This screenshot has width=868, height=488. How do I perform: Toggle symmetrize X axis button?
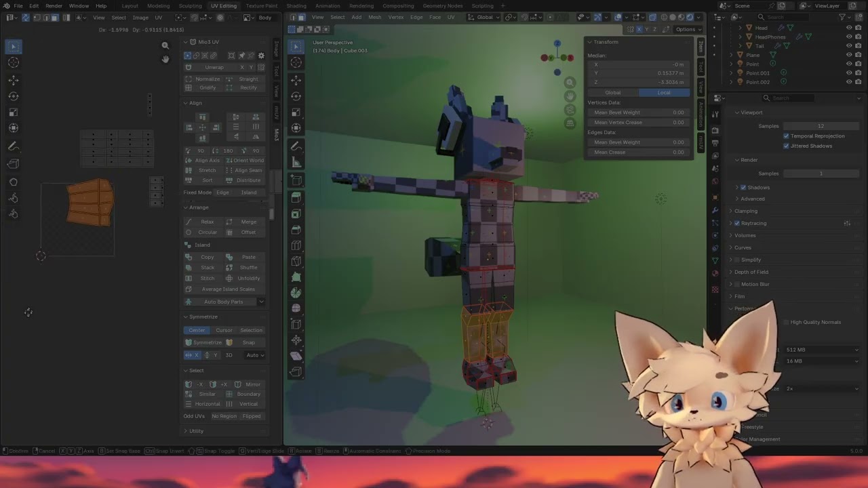[191, 355]
